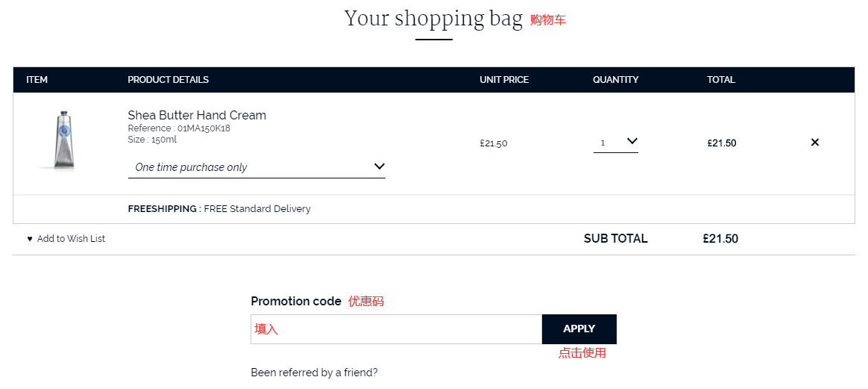Open the quantity dropdown showing 1

[616, 142]
